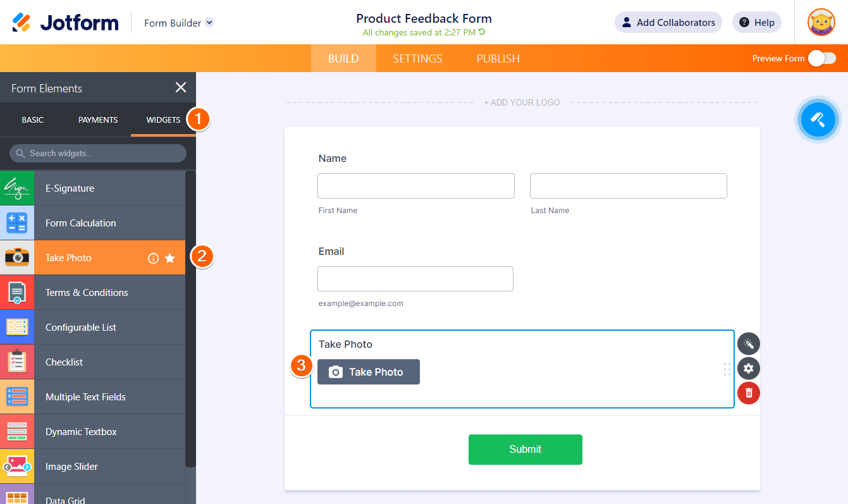This screenshot has width=848, height=504.
Task: Click the gear properties icon for Take Photo
Action: click(x=749, y=369)
